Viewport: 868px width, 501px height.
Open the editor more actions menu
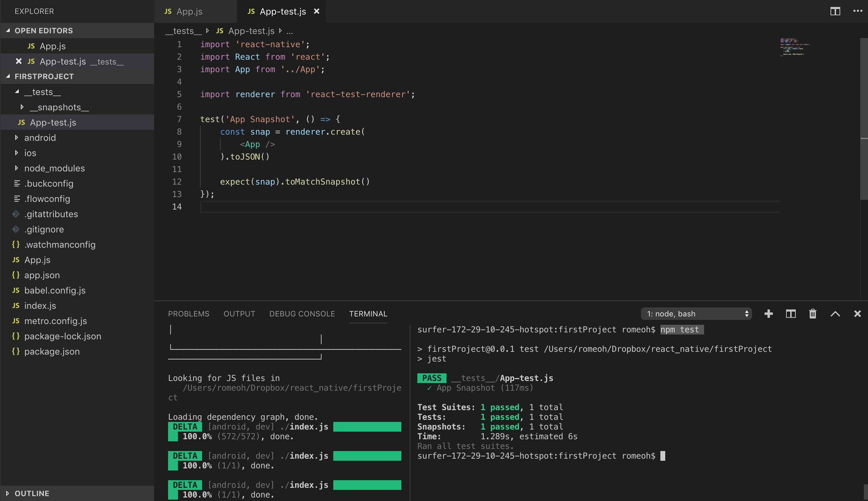point(858,11)
